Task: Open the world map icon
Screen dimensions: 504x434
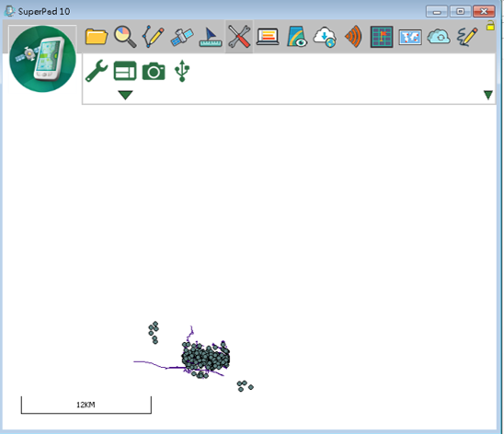Action: click(x=410, y=38)
